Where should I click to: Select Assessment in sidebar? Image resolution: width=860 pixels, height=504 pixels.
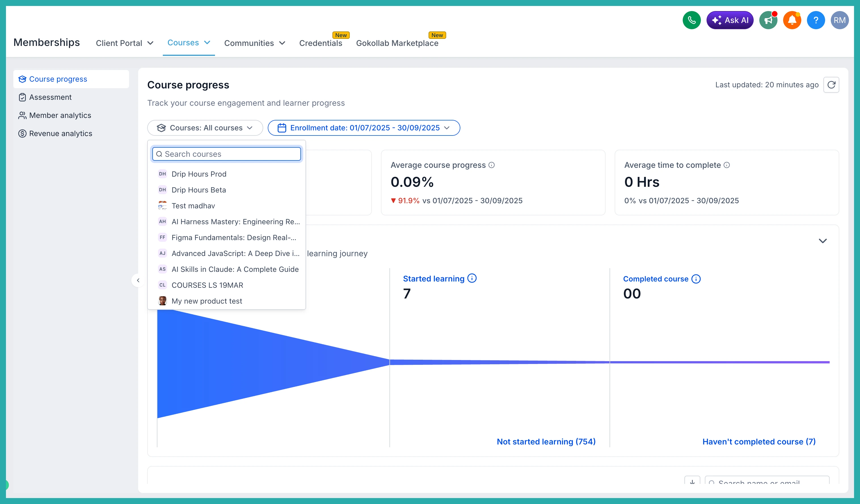(71, 97)
